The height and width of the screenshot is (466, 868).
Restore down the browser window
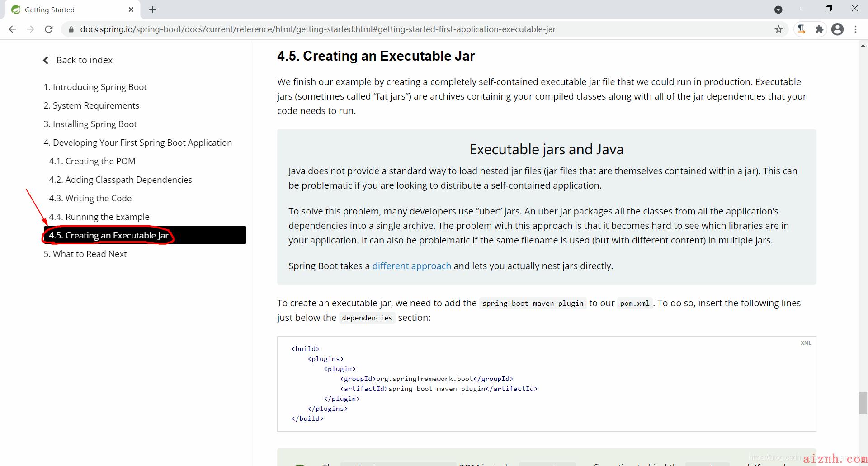pyautogui.click(x=829, y=9)
